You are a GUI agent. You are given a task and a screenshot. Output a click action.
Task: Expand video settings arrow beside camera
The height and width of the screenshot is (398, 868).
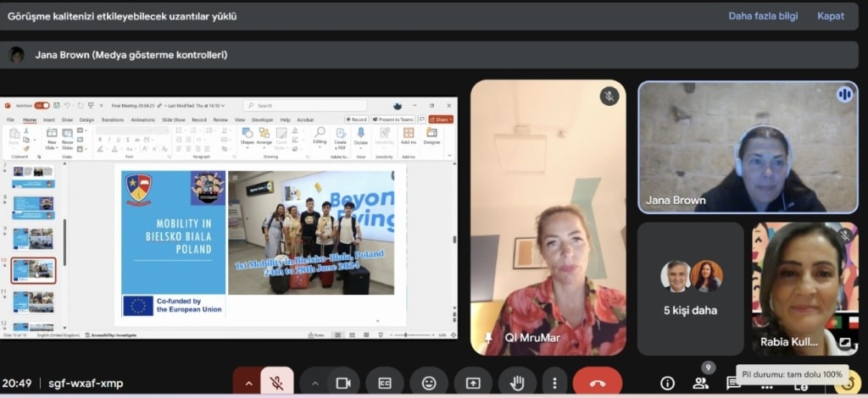[x=314, y=383]
